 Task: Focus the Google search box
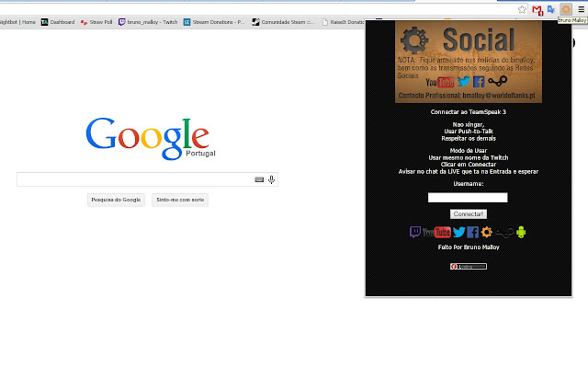pos(147,179)
